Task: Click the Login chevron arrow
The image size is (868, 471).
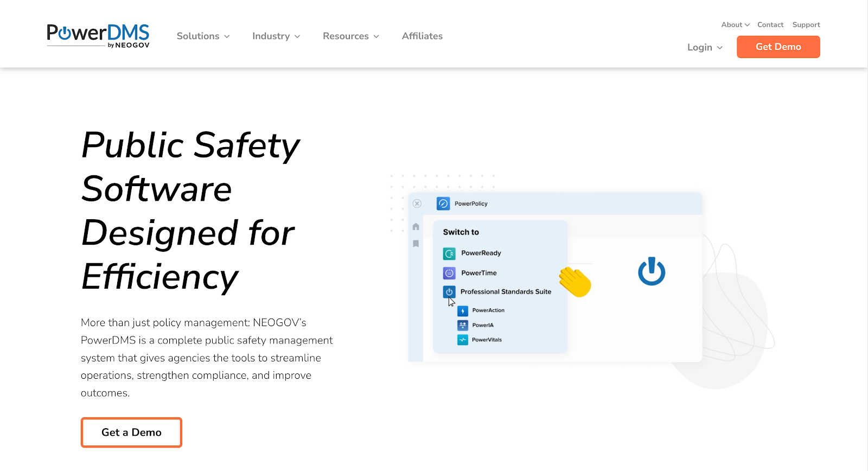Action: coord(720,48)
